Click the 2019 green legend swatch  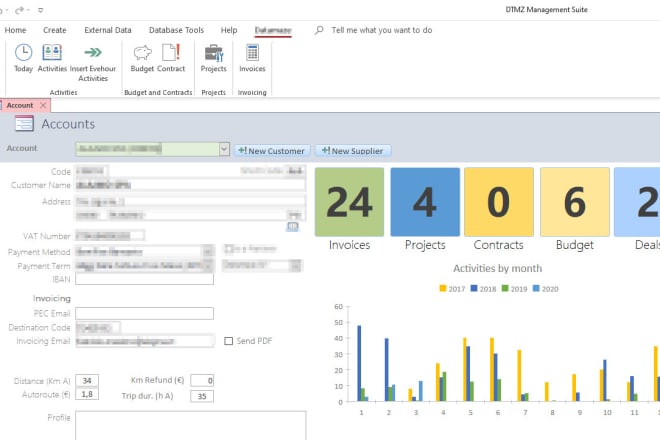(x=505, y=288)
